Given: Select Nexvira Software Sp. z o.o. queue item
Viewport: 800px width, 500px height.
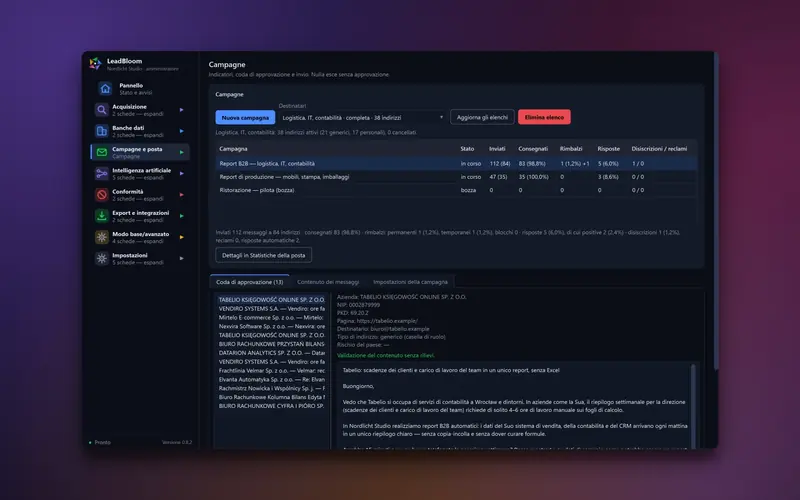Looking at the screenshot, I should pyautogui.click(x=271, y=327).
